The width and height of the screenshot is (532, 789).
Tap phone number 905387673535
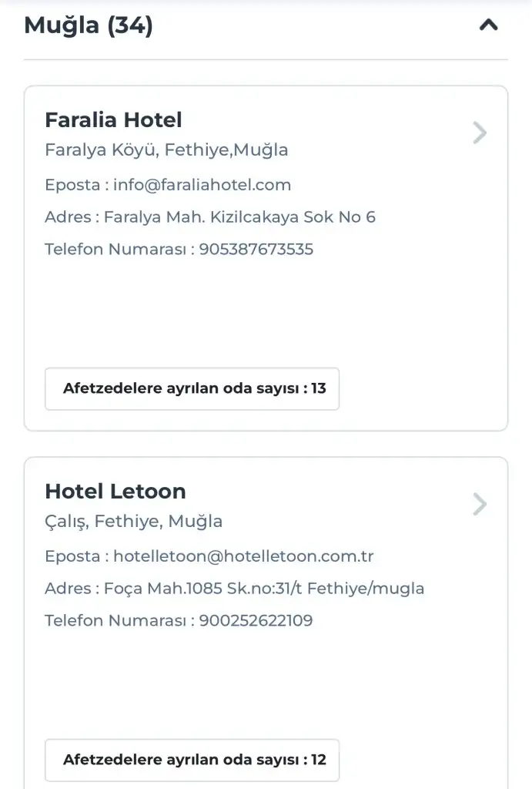point(256,250)
